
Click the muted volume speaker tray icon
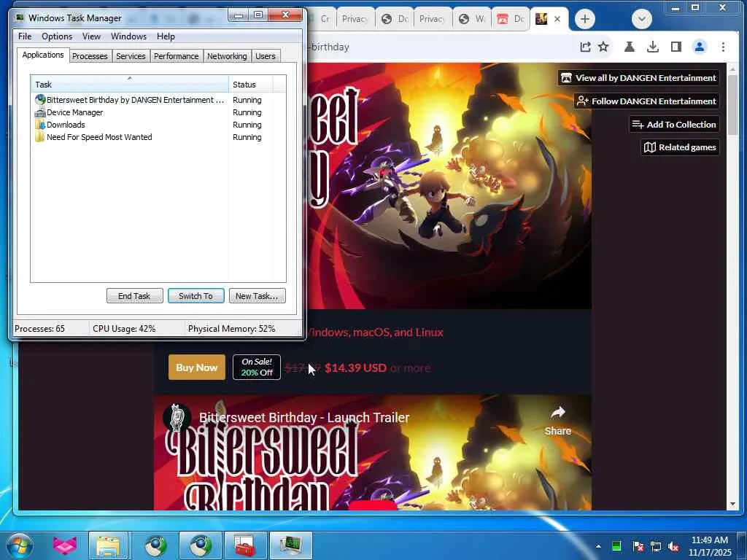click(x=674, y=547)
